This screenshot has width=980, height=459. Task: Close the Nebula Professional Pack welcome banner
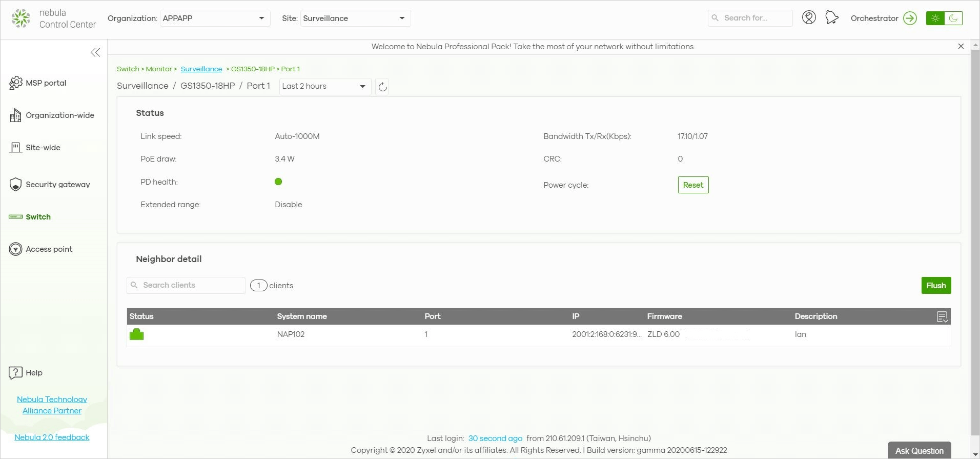tap(961, 46)
